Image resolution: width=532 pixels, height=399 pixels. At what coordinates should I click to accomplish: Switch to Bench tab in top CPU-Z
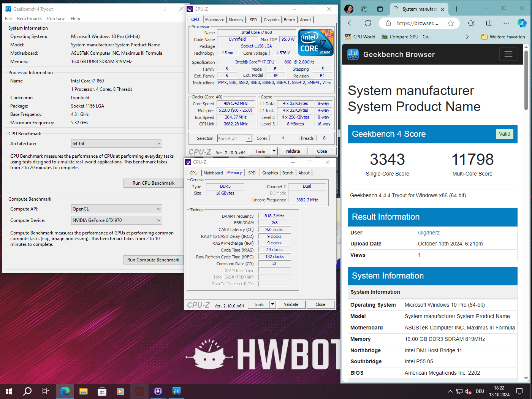tap(290, 20)
